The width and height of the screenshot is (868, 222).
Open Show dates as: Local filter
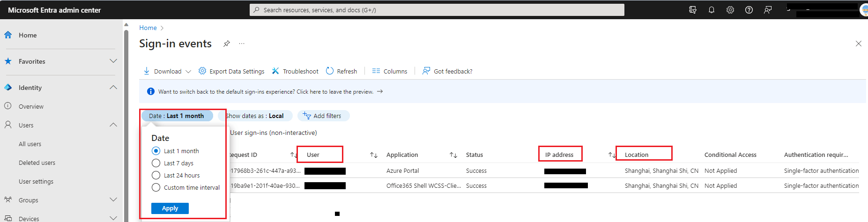255,116
